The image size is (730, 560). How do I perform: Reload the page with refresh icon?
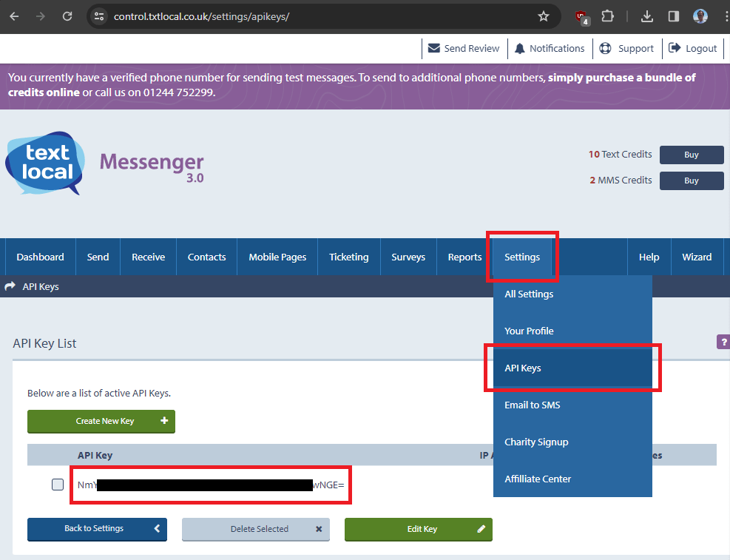point(67,16)
